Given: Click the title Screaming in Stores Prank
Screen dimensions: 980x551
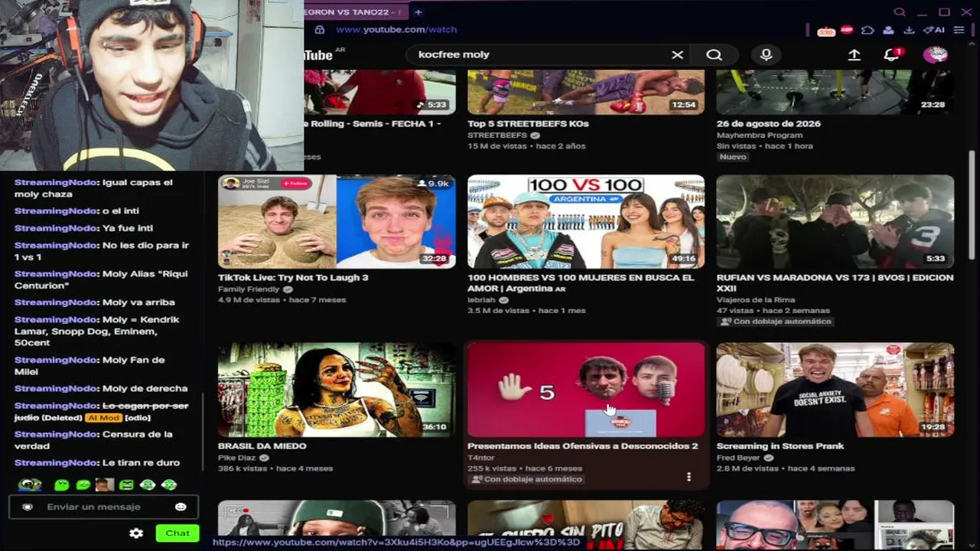Looking at the screenshot, I should (780, 445).
